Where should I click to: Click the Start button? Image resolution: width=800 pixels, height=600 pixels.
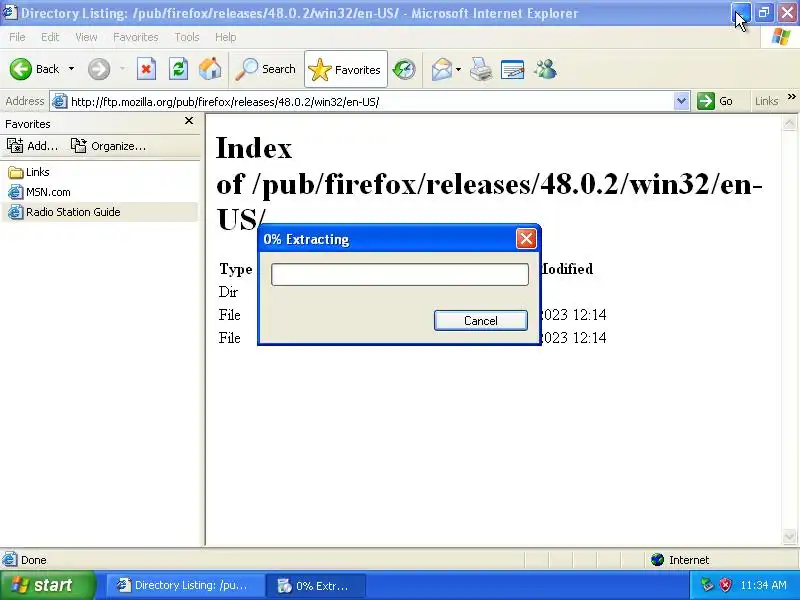[x=48, y=585]
